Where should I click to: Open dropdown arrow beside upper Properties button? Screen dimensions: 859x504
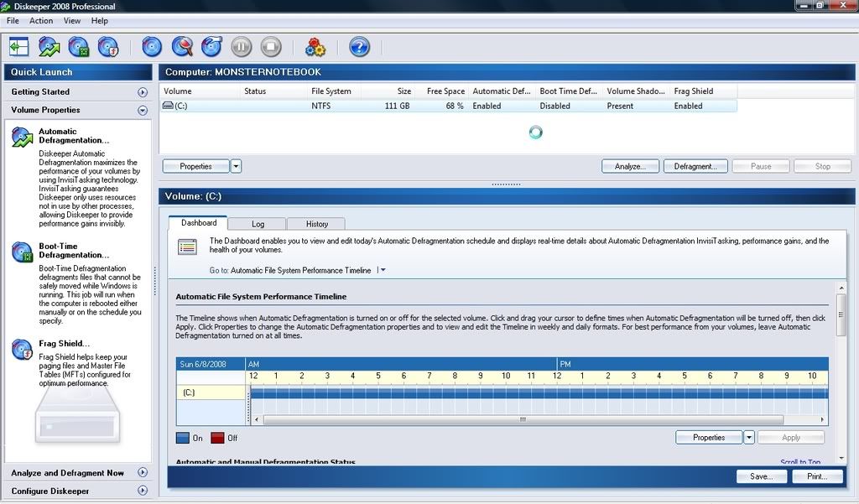236,166
